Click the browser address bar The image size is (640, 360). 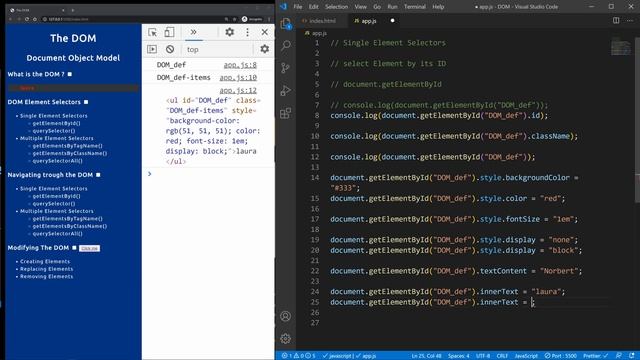(135, 19)
